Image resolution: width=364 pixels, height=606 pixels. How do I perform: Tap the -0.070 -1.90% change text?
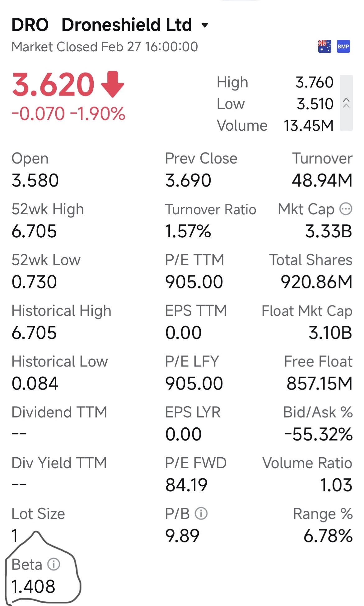[68, 114]
